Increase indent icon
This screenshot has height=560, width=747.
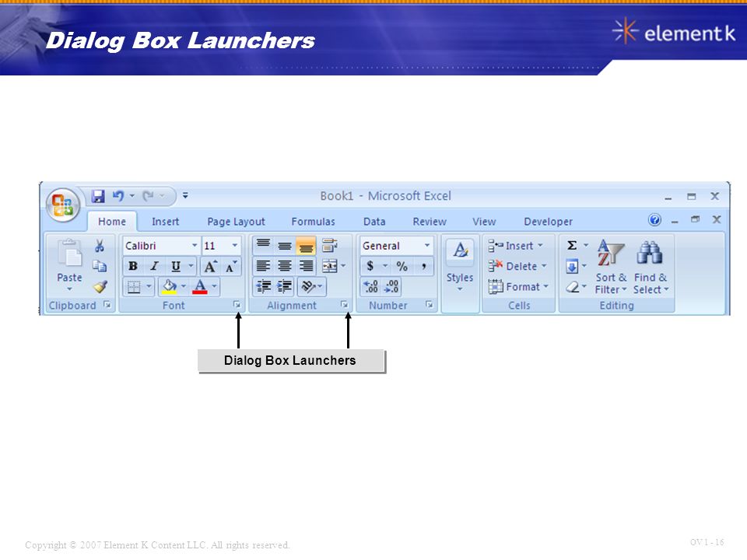click(285, 286)
